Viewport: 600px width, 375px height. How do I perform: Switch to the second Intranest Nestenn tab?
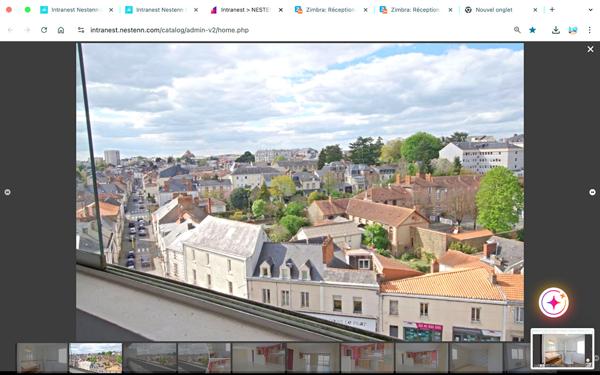(162, 10)
